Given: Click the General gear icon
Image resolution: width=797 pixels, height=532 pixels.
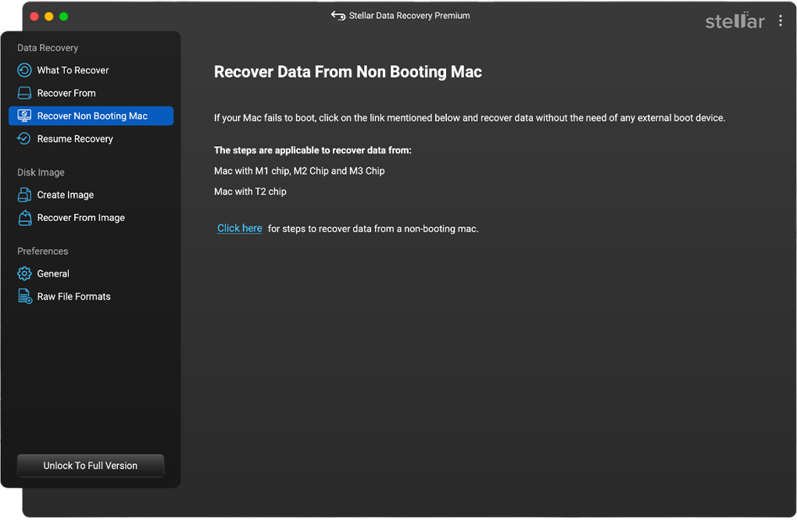Looking at the screenshot, I should (24, 273).
